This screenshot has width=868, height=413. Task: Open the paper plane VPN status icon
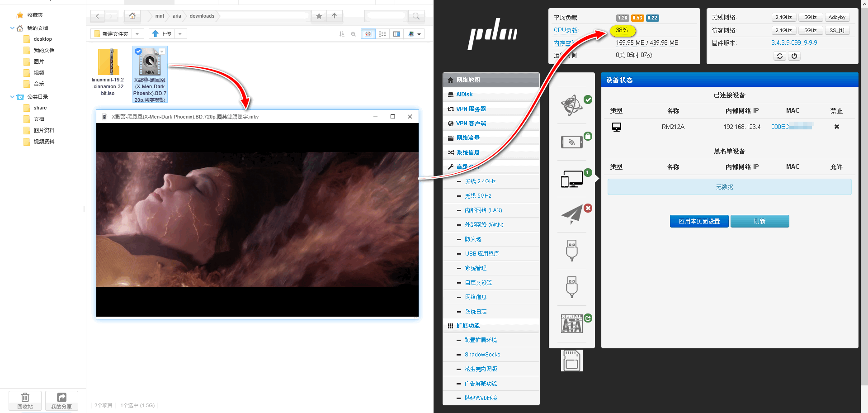(x=572, y=214)
